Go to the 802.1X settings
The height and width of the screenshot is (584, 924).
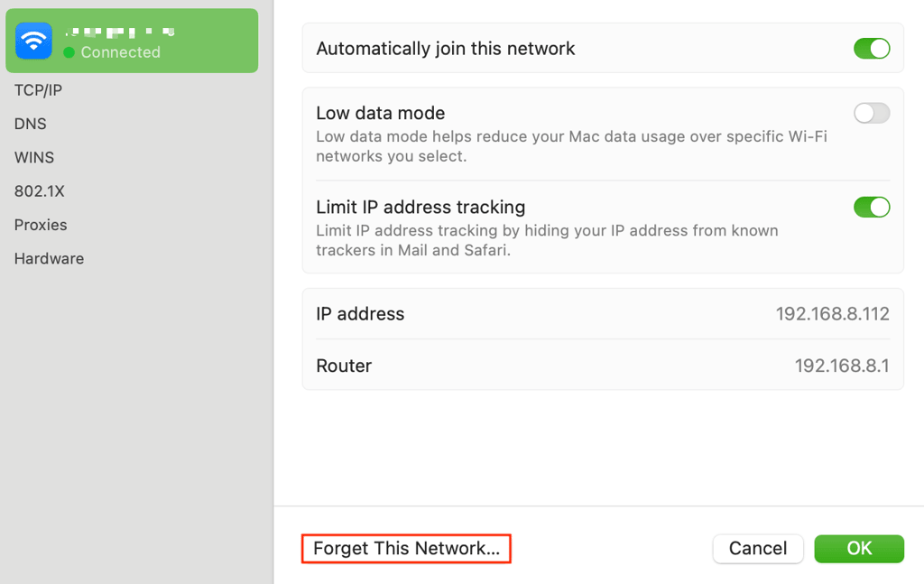point(40,191)
